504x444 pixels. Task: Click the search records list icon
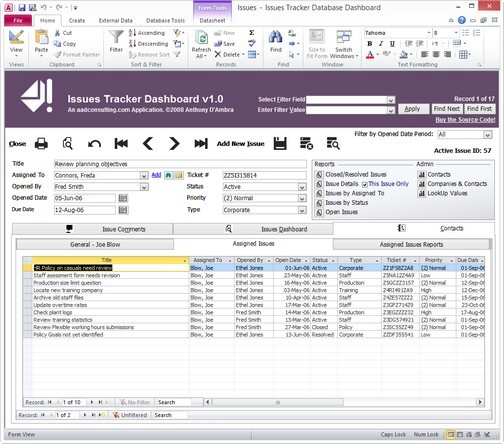click(333, 143)
